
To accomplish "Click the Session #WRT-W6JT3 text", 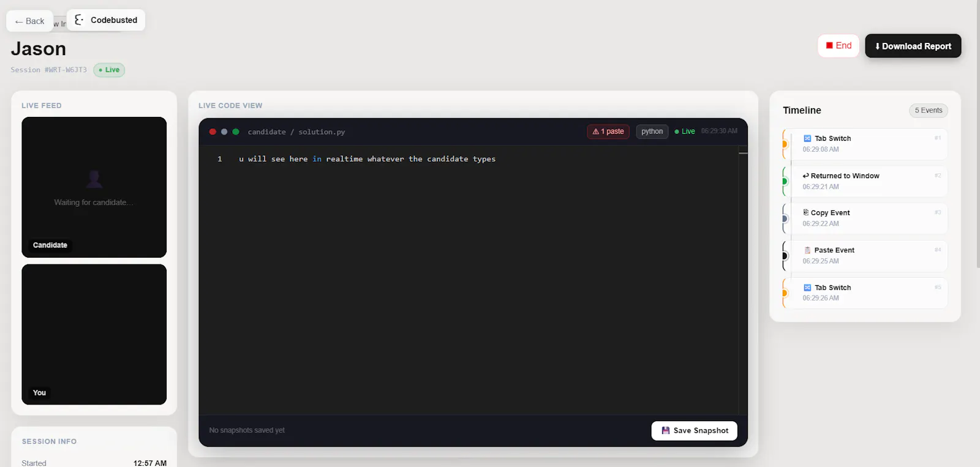I will click(x=49, y=70).
